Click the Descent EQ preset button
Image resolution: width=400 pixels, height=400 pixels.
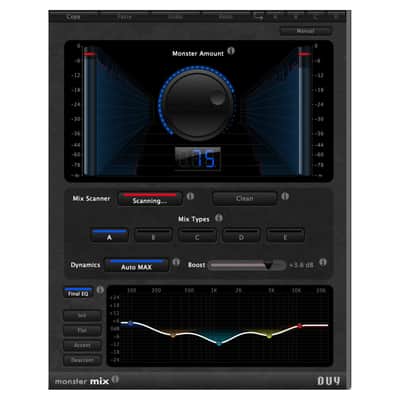coord(82,360)
